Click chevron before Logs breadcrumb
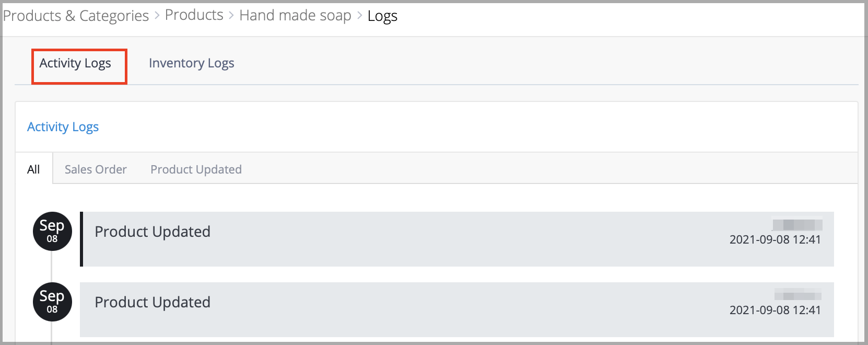868x345 pixels. (359, 16)
